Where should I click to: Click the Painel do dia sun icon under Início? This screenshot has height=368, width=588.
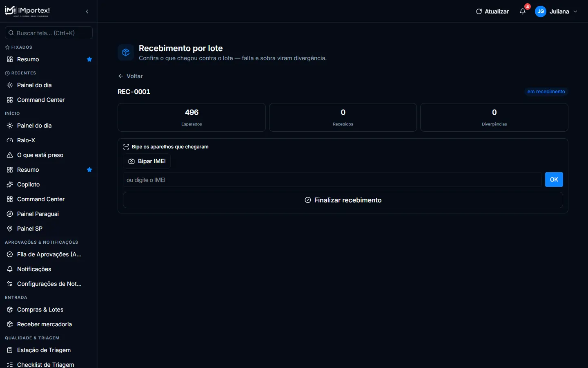tap(10, 126)
